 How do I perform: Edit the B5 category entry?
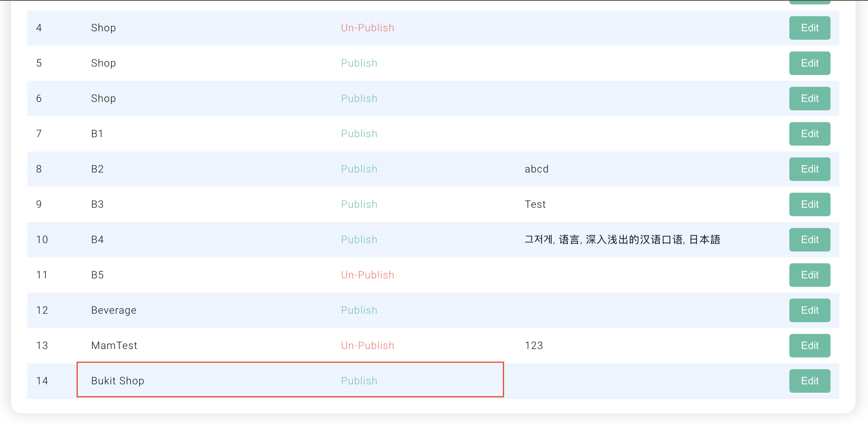point(809,275)
